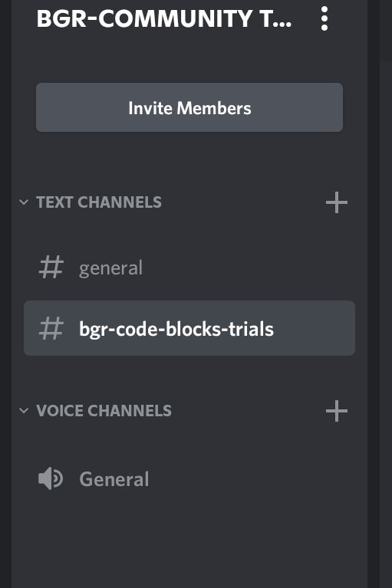Viewport: 392px width, 588px height.
Task: Click the general channel name text
Action: 111,268
